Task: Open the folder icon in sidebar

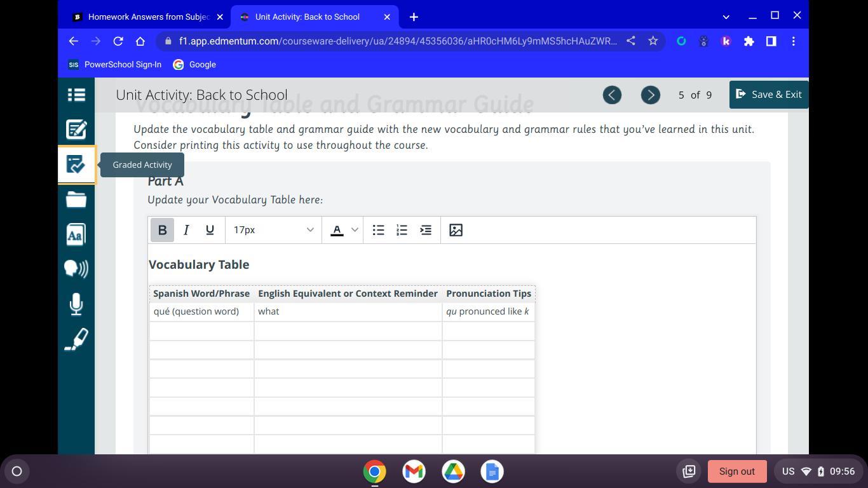Action: (x=76, y=200)
